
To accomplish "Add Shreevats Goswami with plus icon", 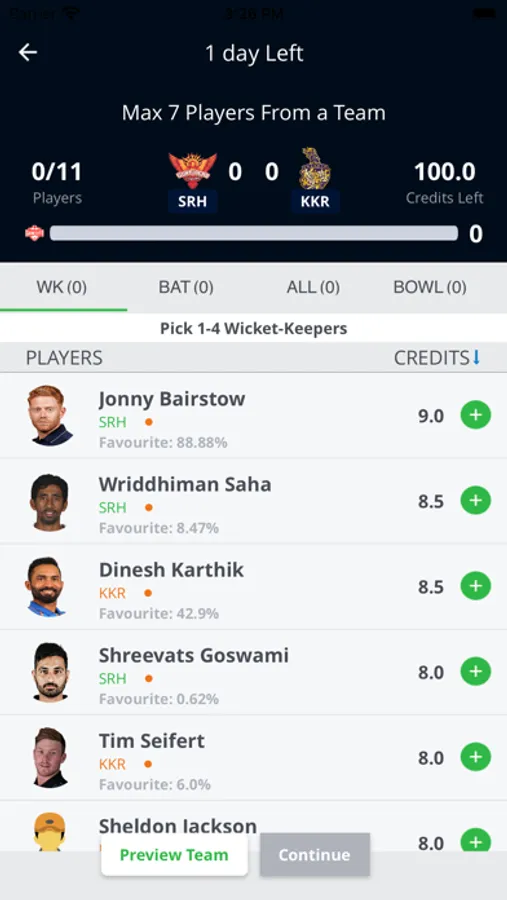I will (x=475, y=672).
